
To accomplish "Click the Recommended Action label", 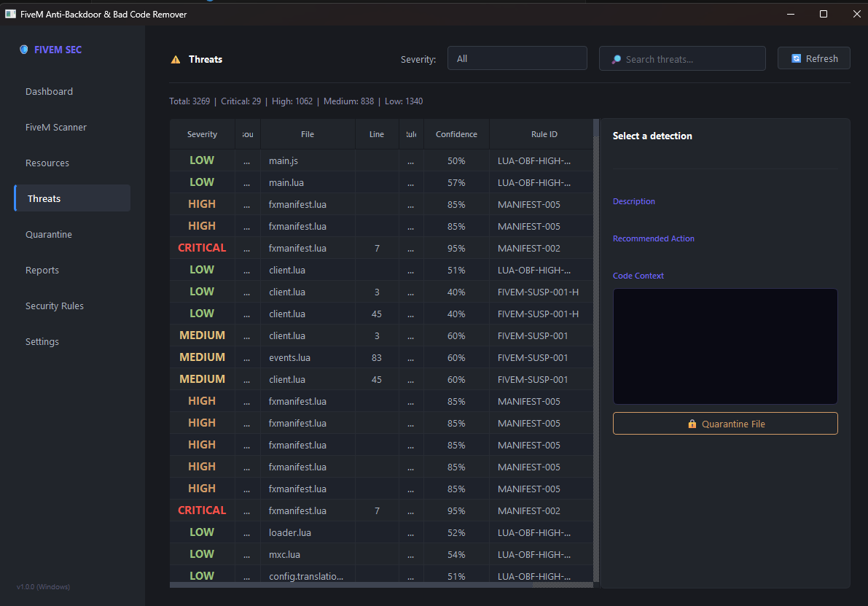I will [x=653, y=238].
